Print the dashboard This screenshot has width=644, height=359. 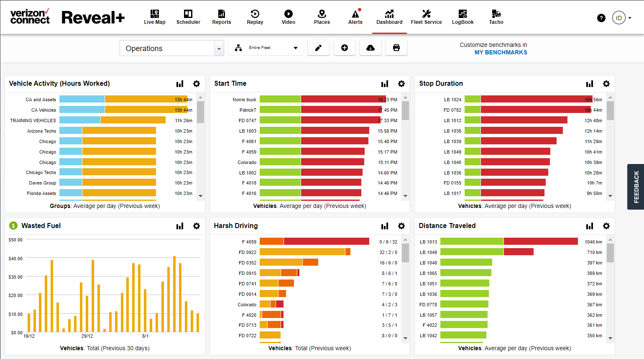coord(396,48)
